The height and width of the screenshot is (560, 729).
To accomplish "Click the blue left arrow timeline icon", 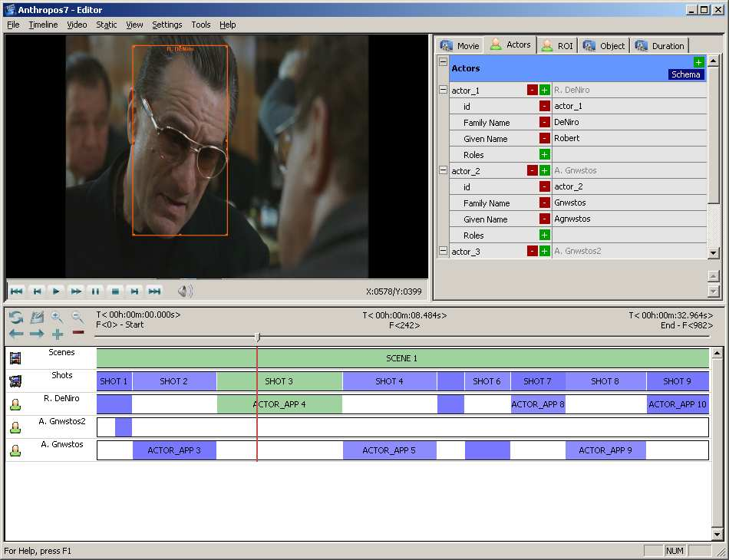I will point(16,334).
